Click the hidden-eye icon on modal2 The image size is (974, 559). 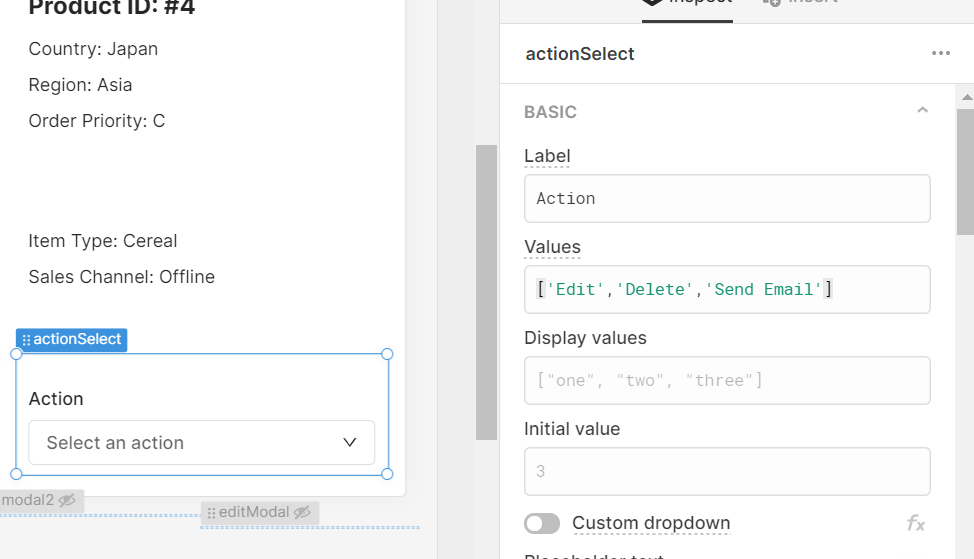[x=67, y=500]
